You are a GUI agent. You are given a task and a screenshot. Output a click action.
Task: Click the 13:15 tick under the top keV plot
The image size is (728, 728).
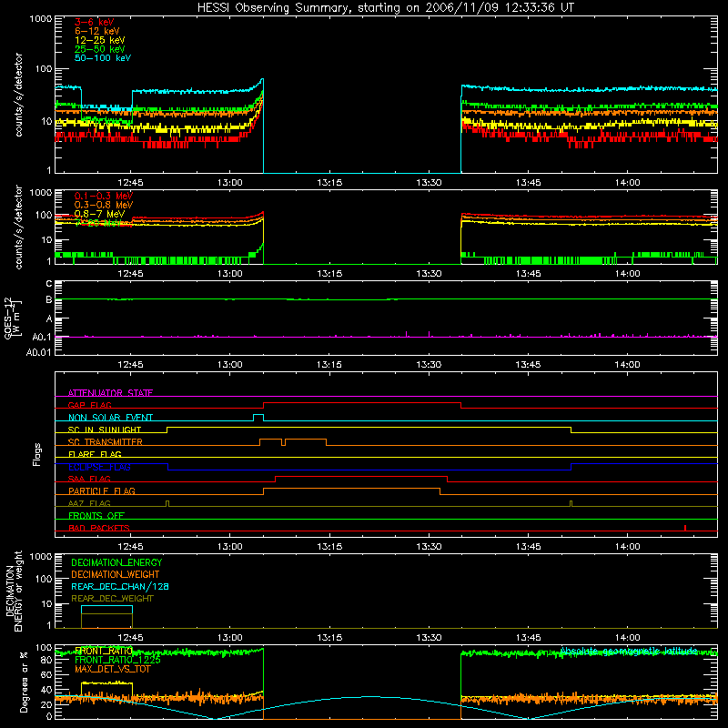coord(329,183)
